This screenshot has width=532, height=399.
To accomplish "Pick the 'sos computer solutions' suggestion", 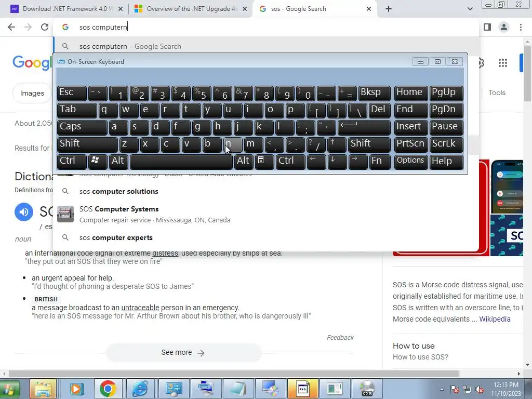I will 266,191.
